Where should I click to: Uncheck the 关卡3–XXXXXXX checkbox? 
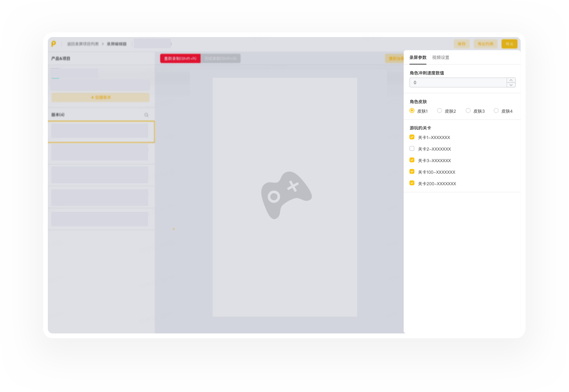412,160
